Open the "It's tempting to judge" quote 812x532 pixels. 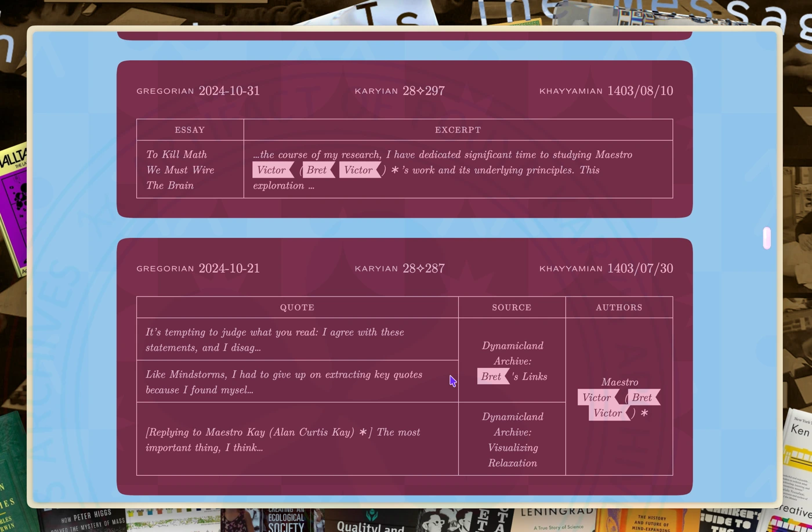coord(274,340)
